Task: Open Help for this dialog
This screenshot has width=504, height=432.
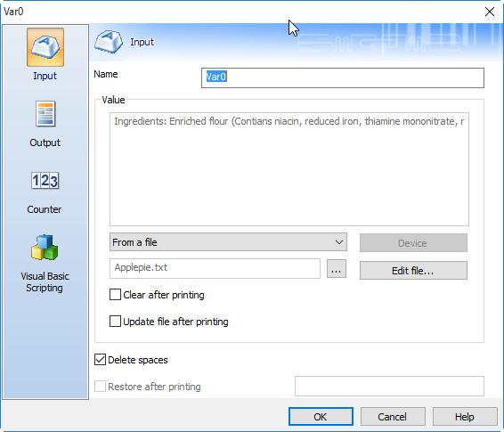Action: pos(465,417)
